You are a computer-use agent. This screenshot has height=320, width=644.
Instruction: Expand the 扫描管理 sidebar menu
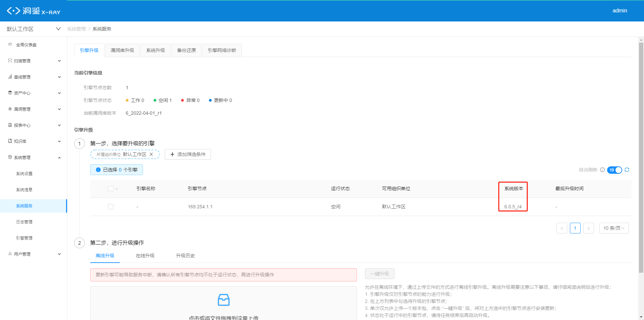click(34, 61)
